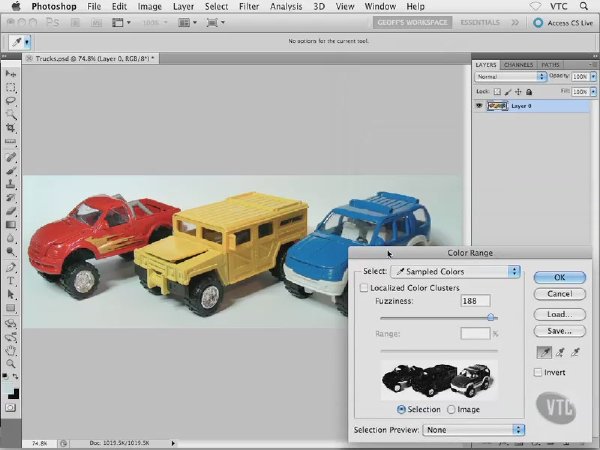Viewport: 600px width, 450px height.
Task: Select the Clone Stamp tool
Action: click(x=11, y=184)
